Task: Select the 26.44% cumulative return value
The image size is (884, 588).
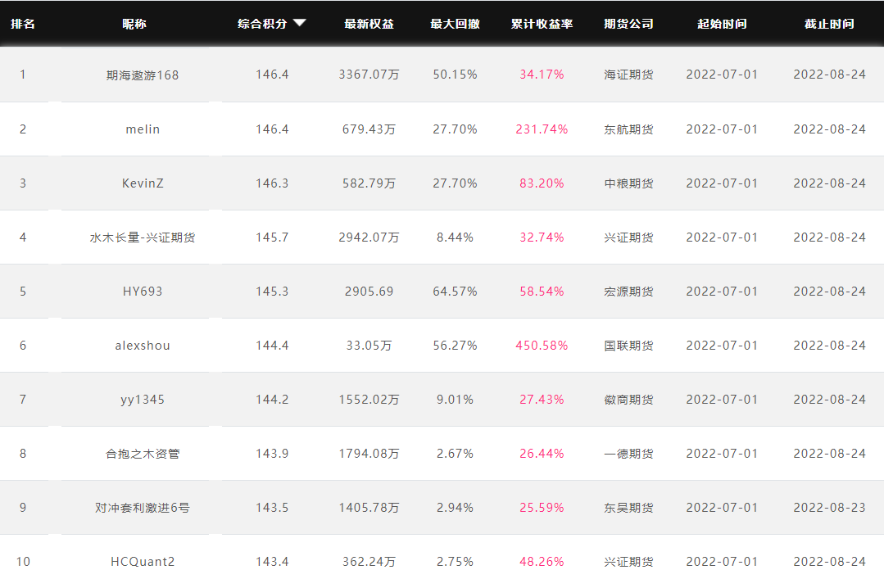Action: (x=542, y=454)
